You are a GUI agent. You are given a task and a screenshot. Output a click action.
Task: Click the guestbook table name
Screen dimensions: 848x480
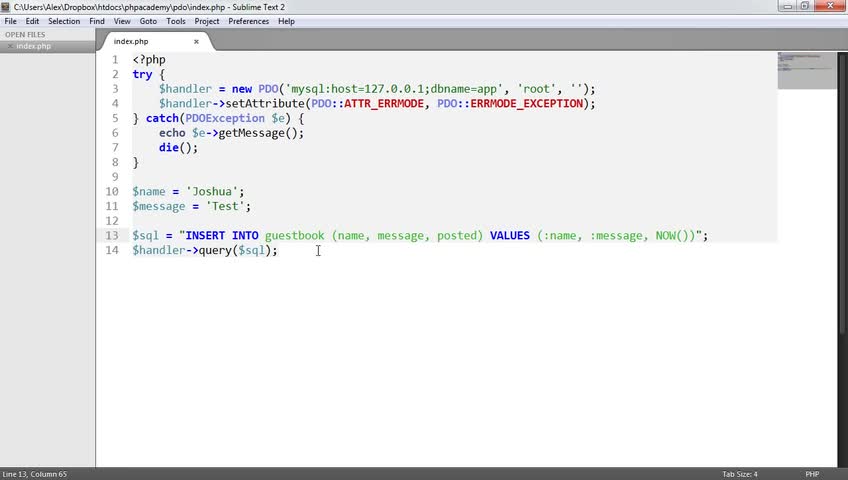click(x=295, y=236)
